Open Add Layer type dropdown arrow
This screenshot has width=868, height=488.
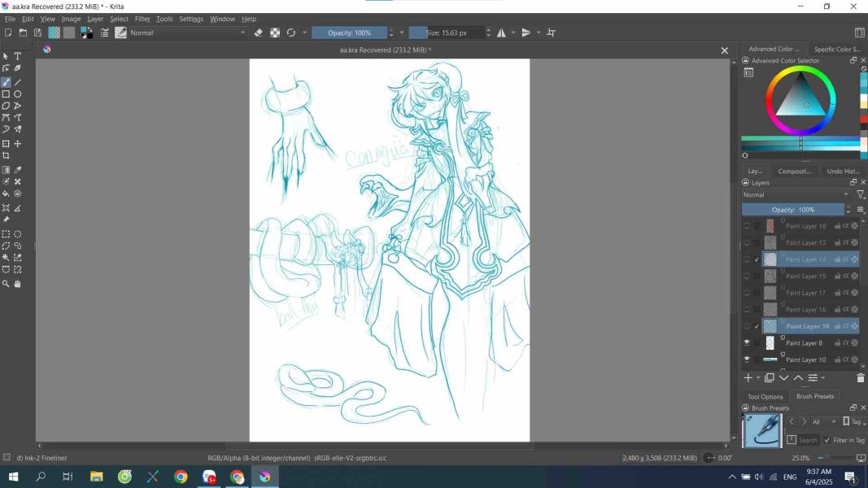pyautogui.click(x=758, y=378)
